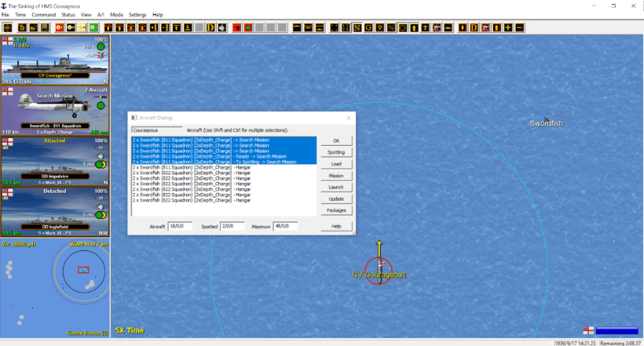Click the arrow-down-to-bar toolbar icon
Screen dimensions: 644x346
tap(187, 27)
